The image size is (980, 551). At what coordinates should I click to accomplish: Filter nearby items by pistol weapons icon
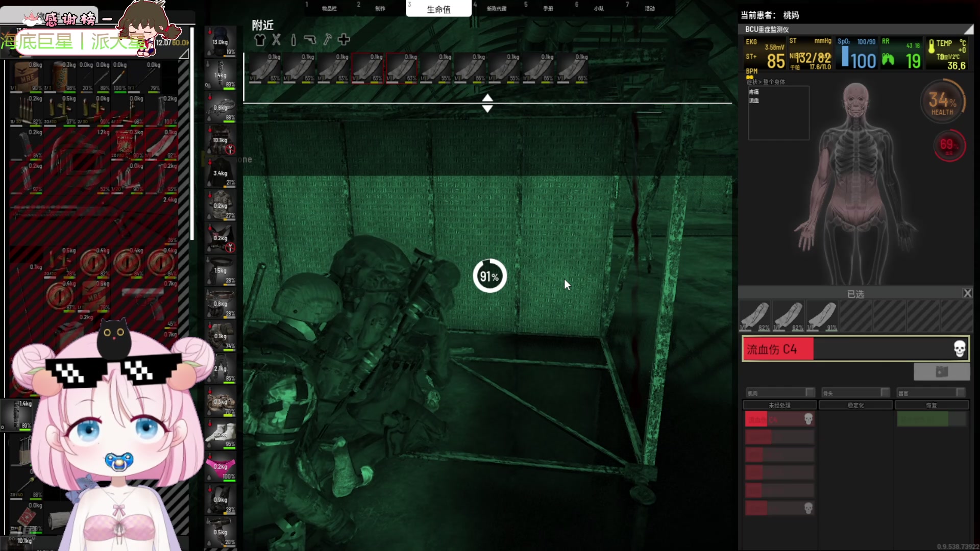tap(310, 40)
